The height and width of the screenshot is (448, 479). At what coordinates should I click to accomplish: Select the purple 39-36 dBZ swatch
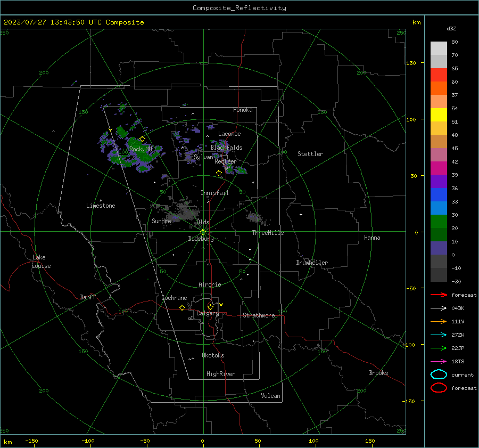pos(439,182)
